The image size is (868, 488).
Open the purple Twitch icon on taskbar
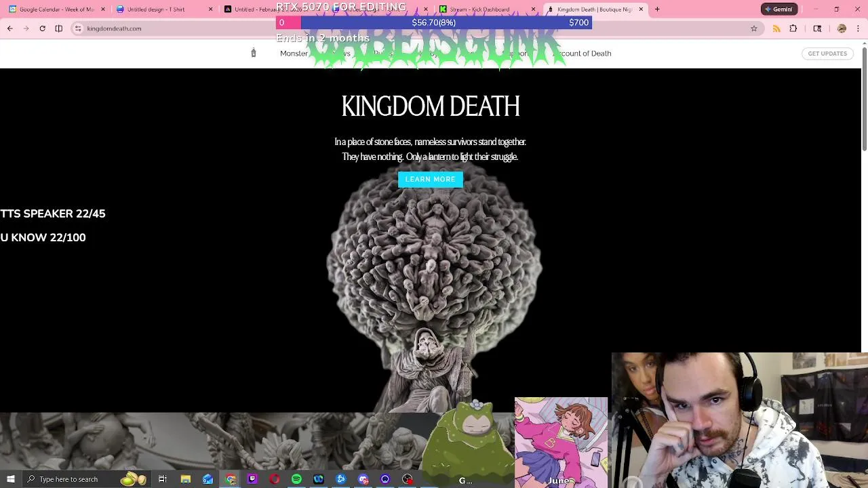pos(252,479)
